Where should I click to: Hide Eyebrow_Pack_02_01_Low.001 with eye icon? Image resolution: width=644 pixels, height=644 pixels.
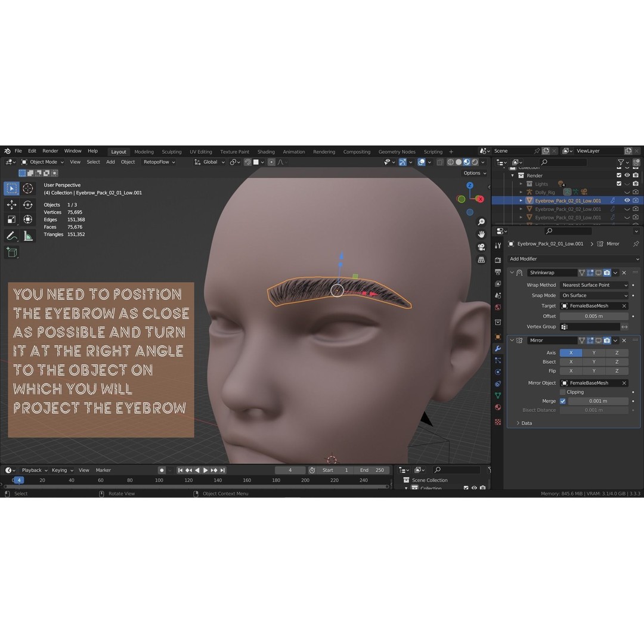[627, 200]
